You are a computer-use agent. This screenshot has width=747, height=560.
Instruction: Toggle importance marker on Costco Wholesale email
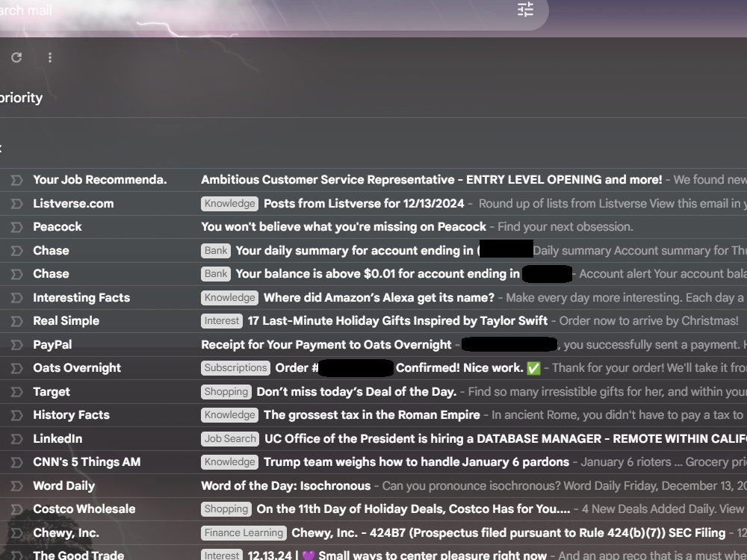[16, 509]
